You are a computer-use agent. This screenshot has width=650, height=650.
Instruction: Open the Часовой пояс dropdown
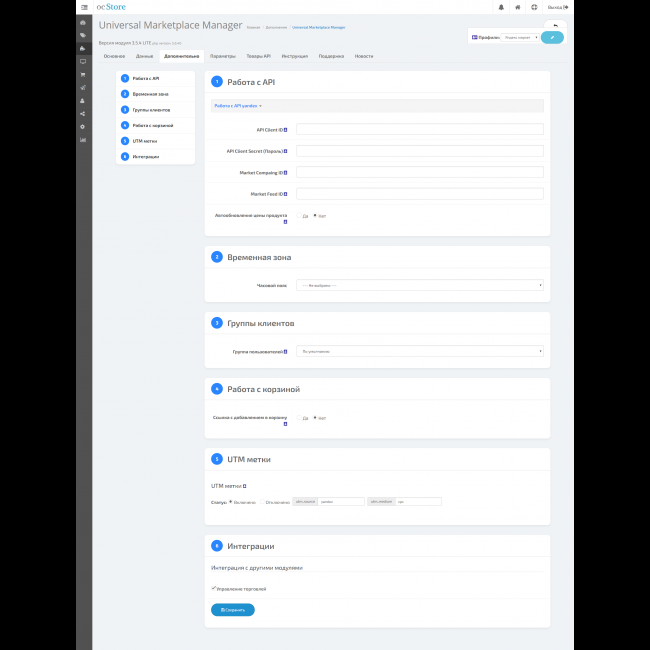pos(419,285)
